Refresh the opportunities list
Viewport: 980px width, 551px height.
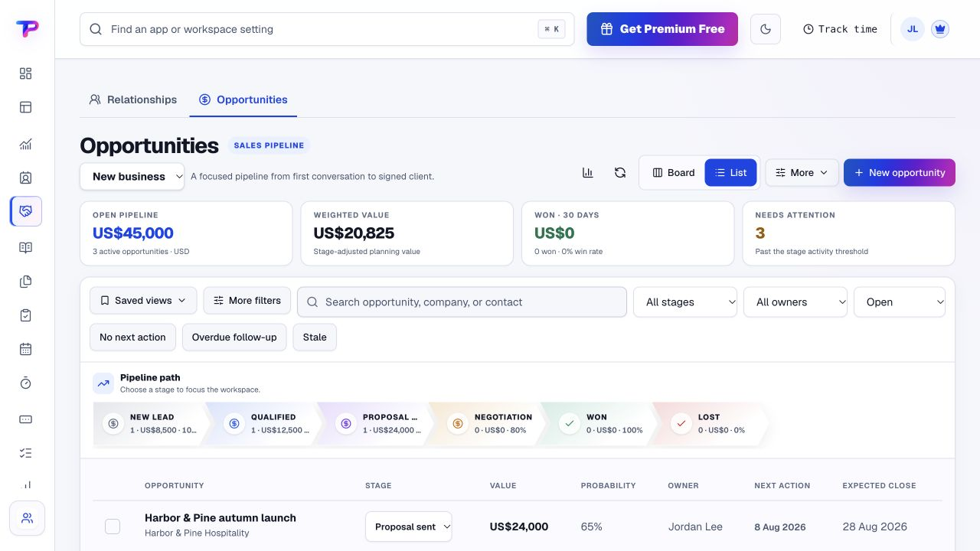[620, 173]
